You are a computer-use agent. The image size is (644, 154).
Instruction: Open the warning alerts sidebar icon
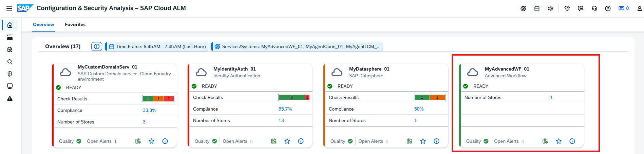pyautogui.click(x=10, y=98)
